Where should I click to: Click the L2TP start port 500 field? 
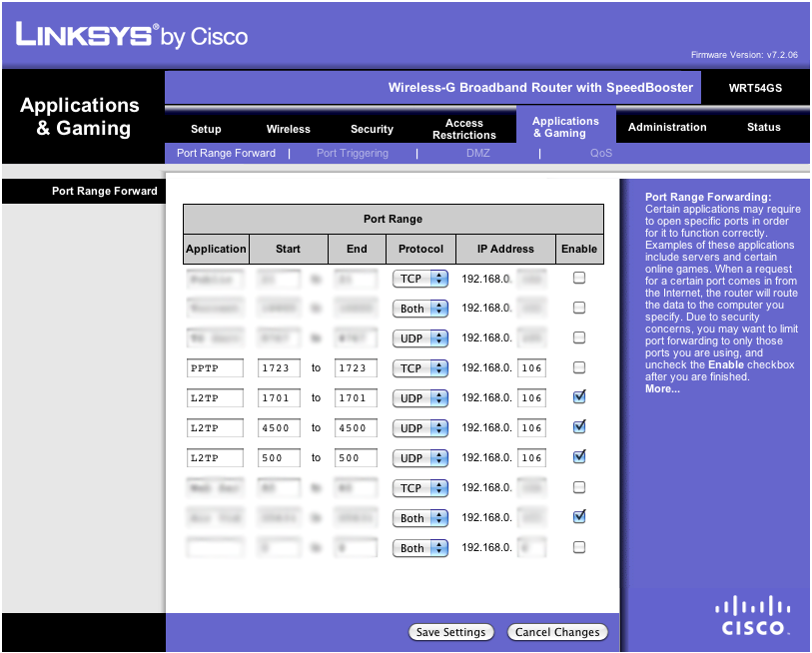[279, 458]
